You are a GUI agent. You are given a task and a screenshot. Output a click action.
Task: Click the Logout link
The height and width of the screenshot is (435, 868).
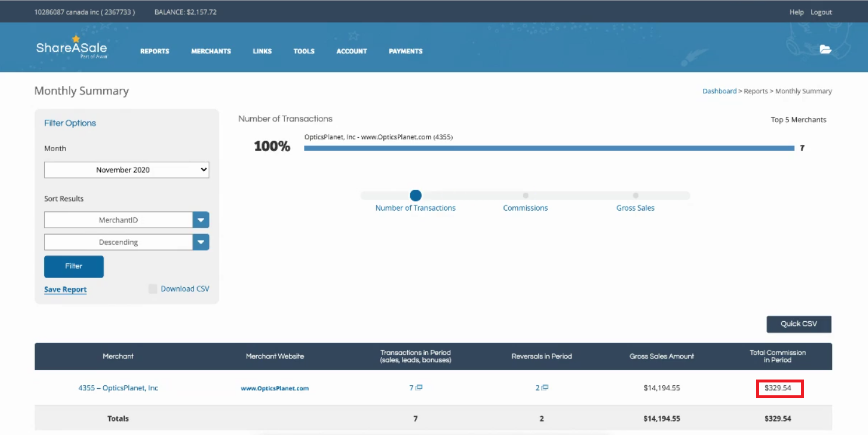(x=821, y=12)
